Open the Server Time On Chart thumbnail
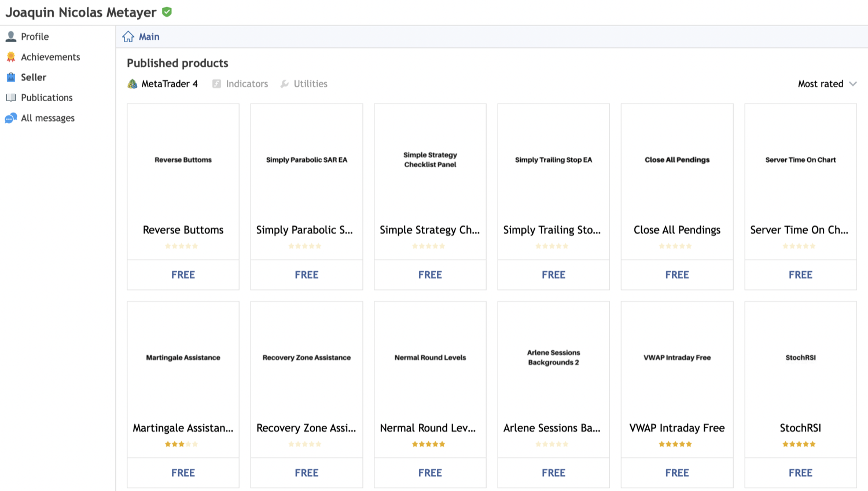Viewport: 868px width, 491px height. point(800,160)
